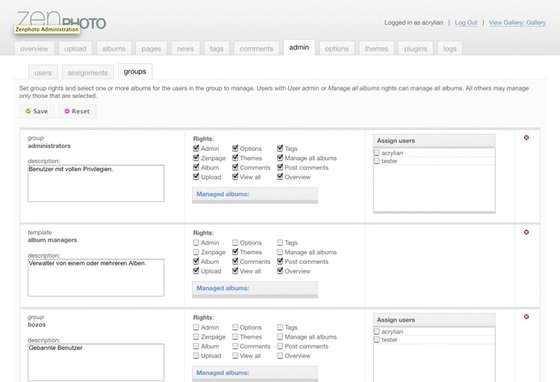Screen dimensions: 560x382
Task: Follow the Log Out link
Action: [x=466, y=22]
